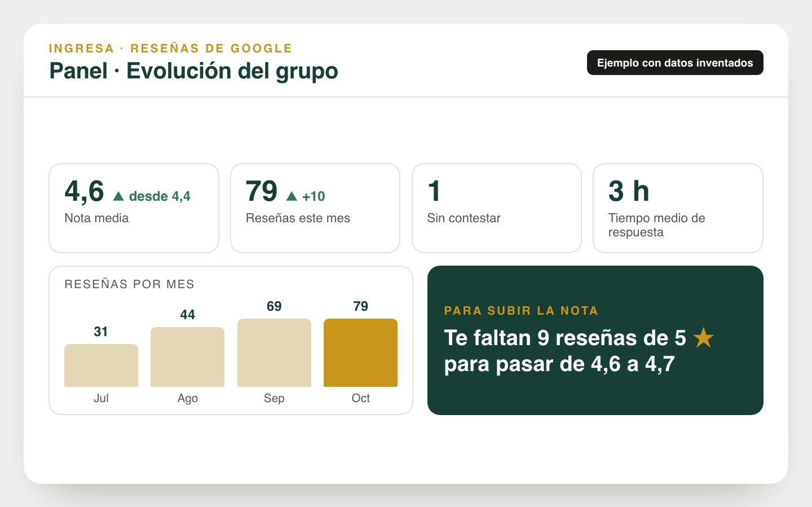Click the 'Sep' axis label
The image size is (812, 507).
[274, 398]
